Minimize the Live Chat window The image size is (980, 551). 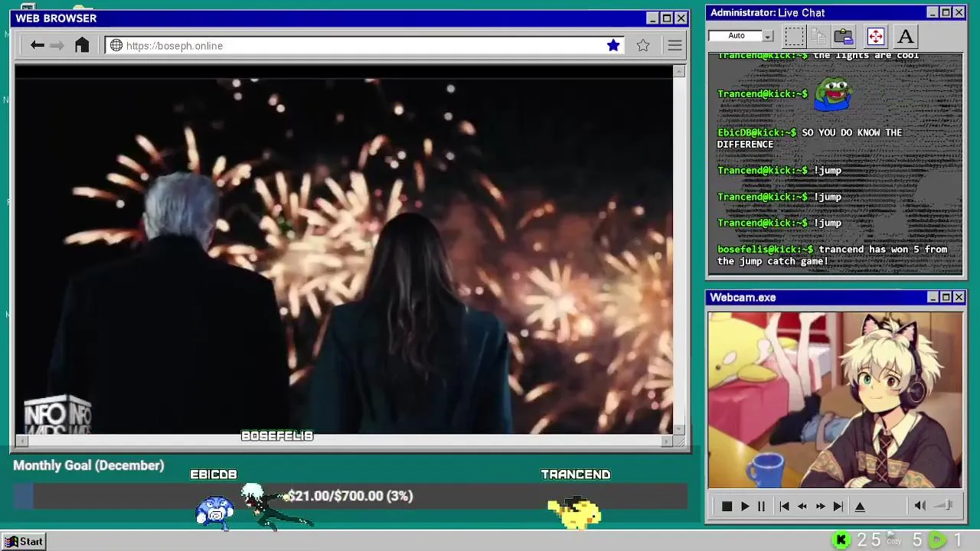click(x=933, y=12)
